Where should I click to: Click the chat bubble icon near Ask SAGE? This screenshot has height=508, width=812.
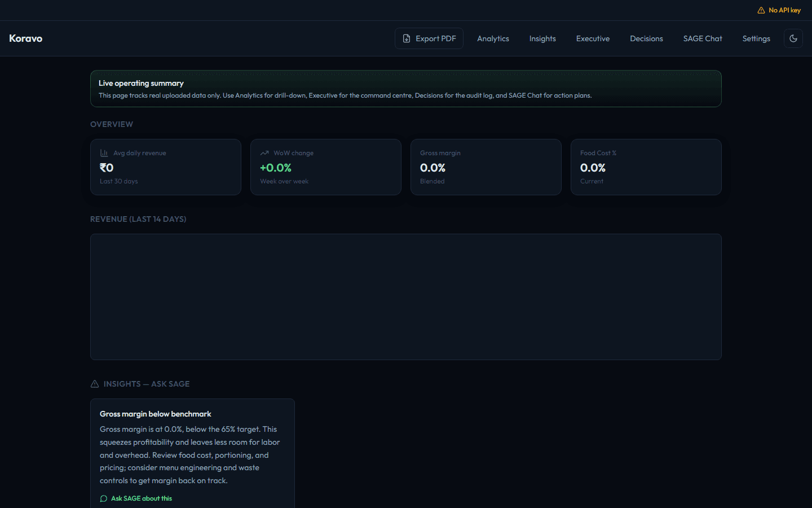[x=104, y=498]
